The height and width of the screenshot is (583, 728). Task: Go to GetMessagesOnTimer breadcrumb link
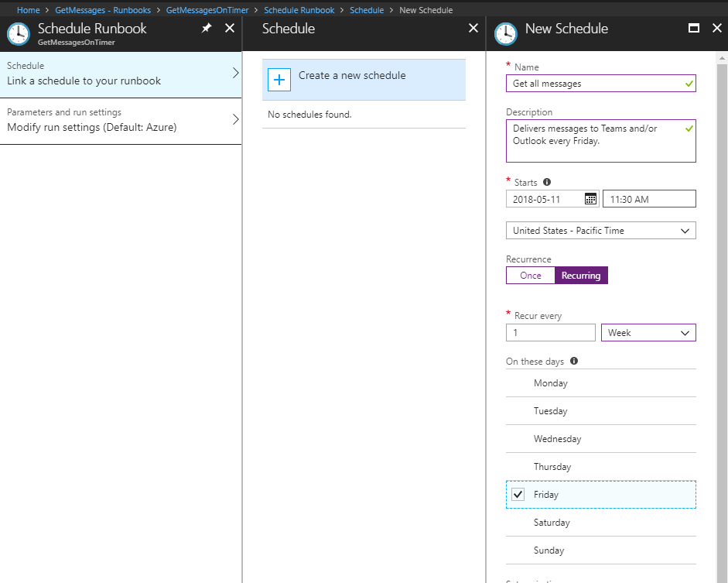(x=204, y=10)
